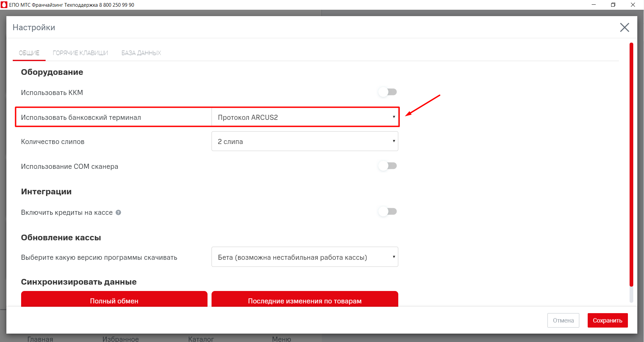The height and width of the screenshot is (342, 644).
Task: Open the program version Бета dropdown
Action: (x=305, y=257)
